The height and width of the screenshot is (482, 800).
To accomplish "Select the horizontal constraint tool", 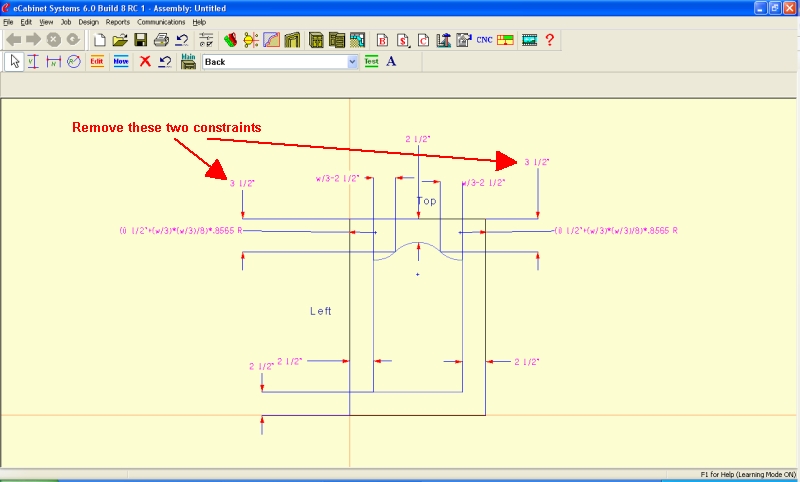I will pos(53,62).
